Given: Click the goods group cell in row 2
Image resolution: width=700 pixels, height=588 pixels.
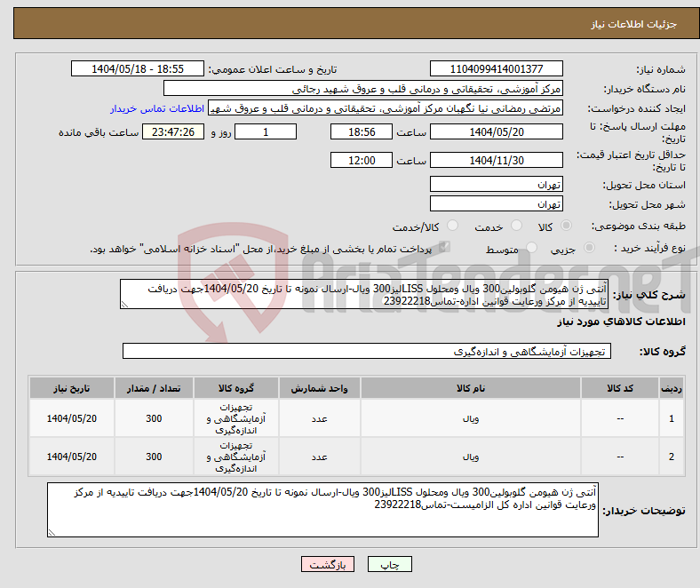Looking at the screenshot, I should pos(236,457).
